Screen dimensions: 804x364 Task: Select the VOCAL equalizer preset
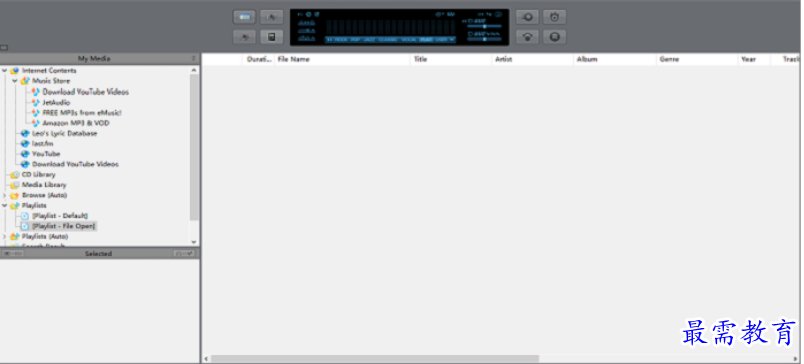(x=409, y=39)
